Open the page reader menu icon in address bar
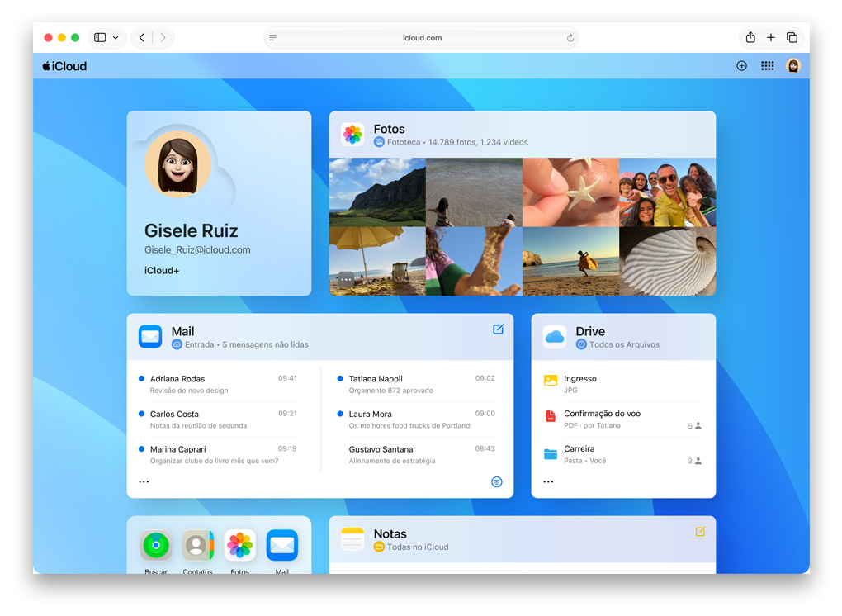842x616 pixels. pyautogui.click(x=272, y=38)
